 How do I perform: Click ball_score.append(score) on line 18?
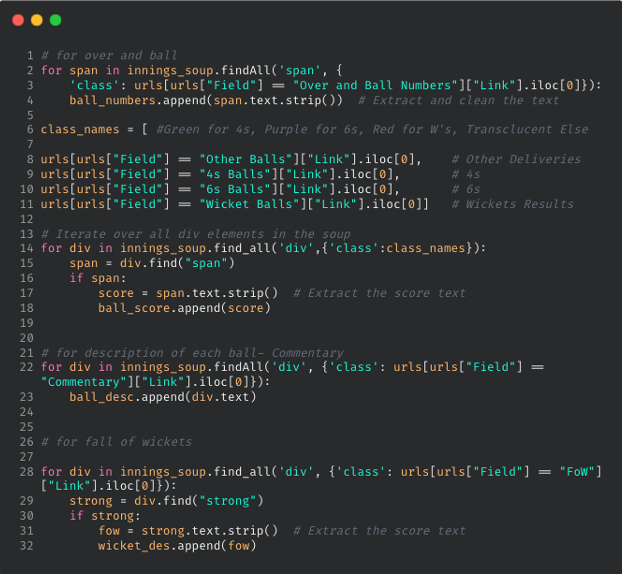(183, 308)
